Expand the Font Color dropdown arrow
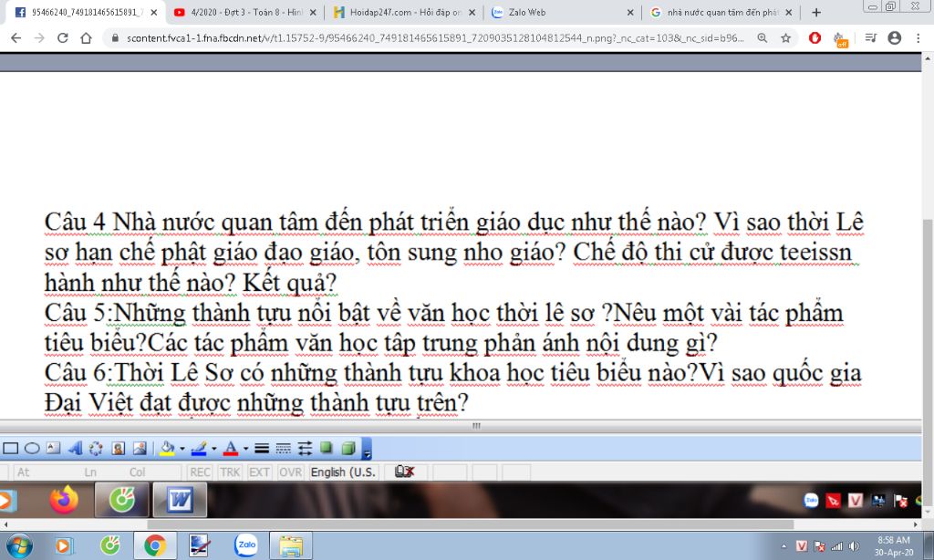This screenshot has width=934, height=560. [245, 449]
